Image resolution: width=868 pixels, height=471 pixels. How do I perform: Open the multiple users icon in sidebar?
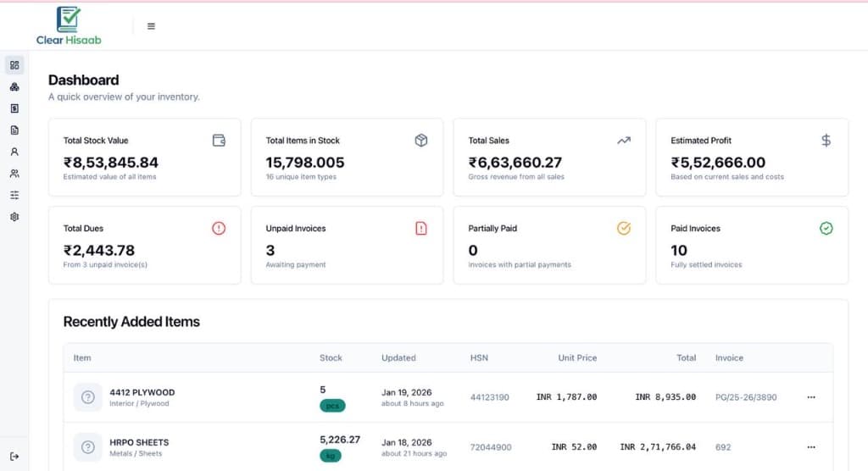point(14,173)
